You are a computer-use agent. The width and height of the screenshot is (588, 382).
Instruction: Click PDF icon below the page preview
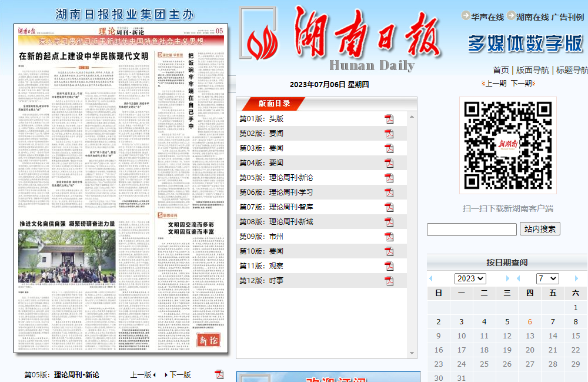pos(219,374)
